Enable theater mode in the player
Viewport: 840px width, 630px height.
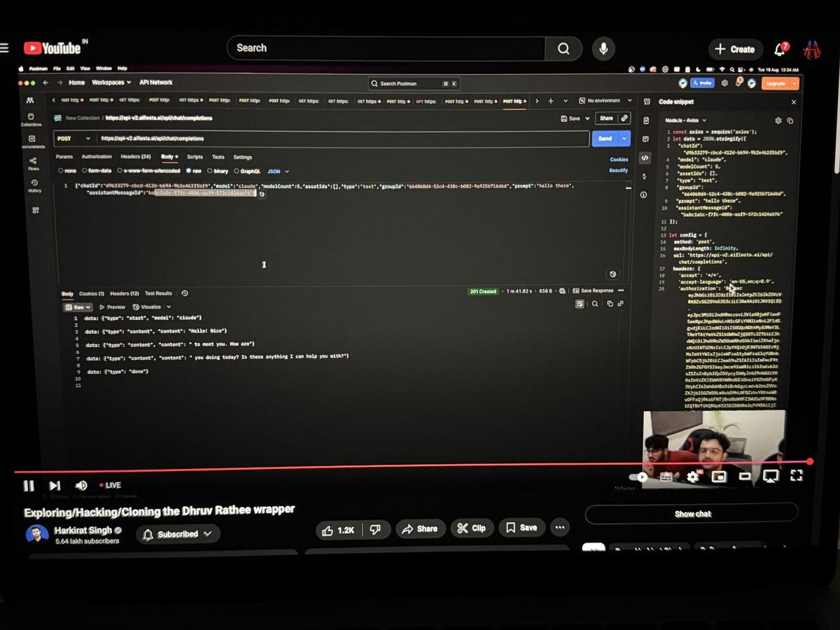tap(745, 477)
